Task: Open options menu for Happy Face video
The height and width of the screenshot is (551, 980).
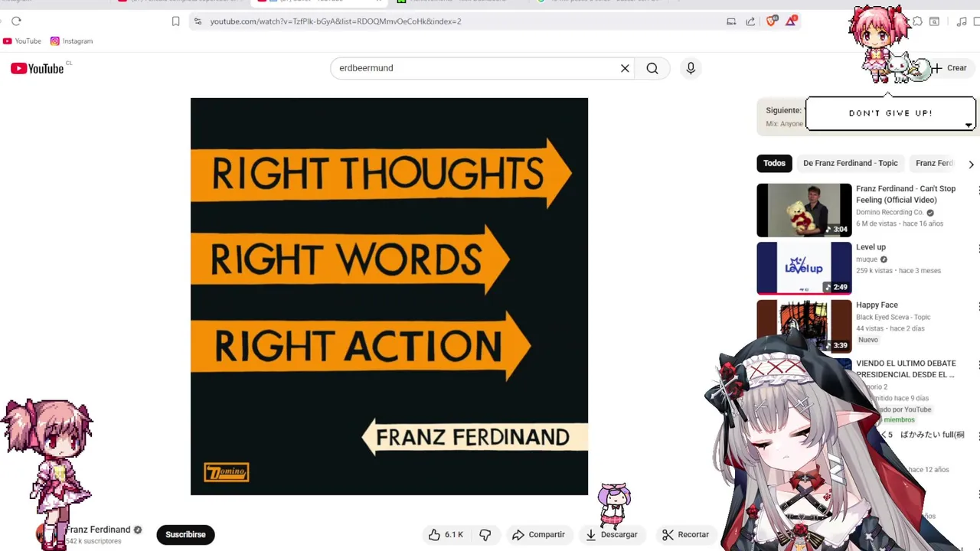Action: click(978, 306)
